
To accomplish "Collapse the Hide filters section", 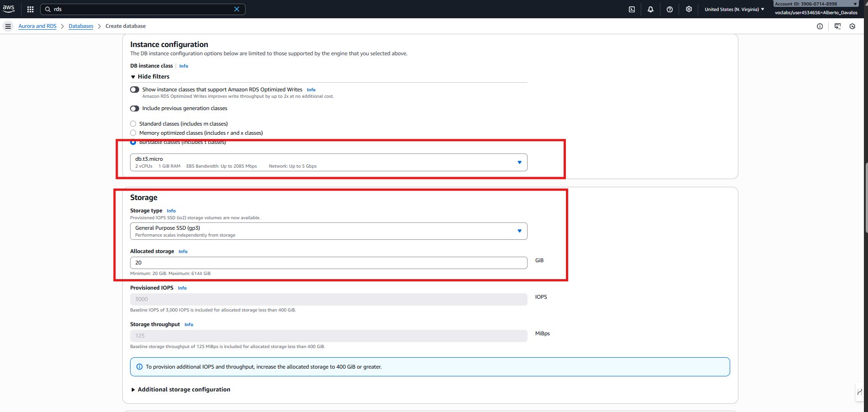I will 150,77.
